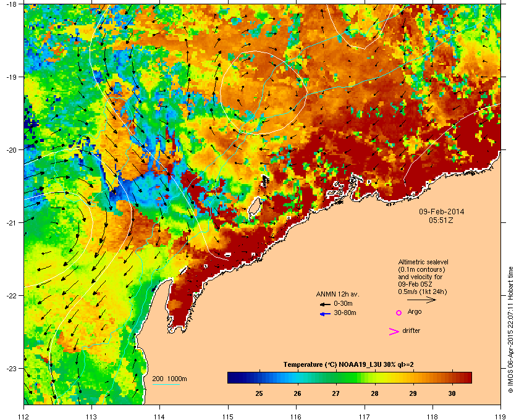Click the '30-80m' depth label
Screen dimensions: 519x420
345,313
